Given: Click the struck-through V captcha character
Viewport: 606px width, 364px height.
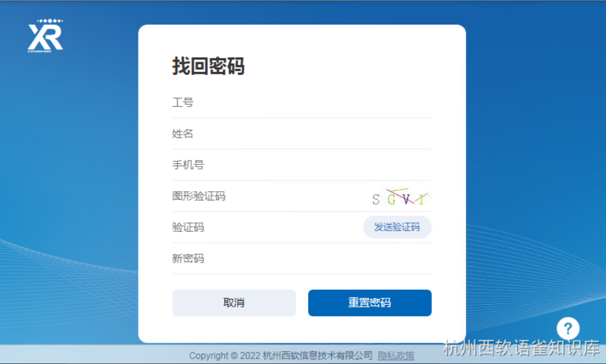Looking at the screenshot, I should (x=406, y=199).
